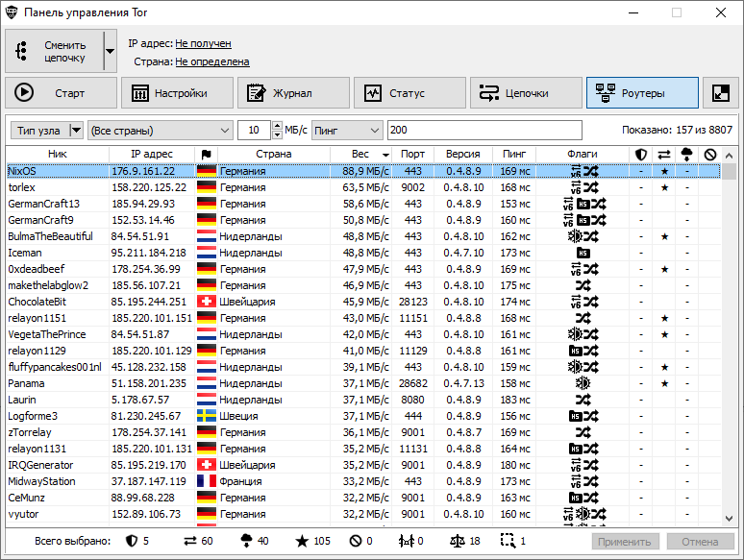744x560 pixels.
Task: Open the Журнал tab
Action: 293,93
